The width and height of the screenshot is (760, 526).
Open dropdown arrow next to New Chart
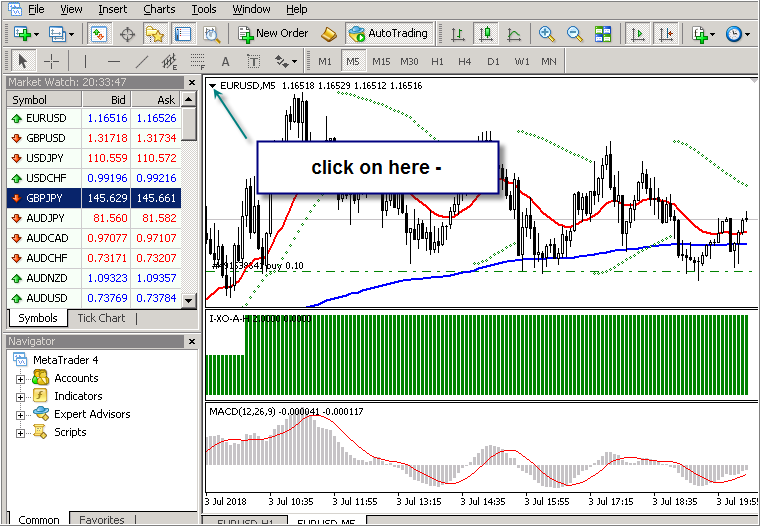tap(36, 34)
